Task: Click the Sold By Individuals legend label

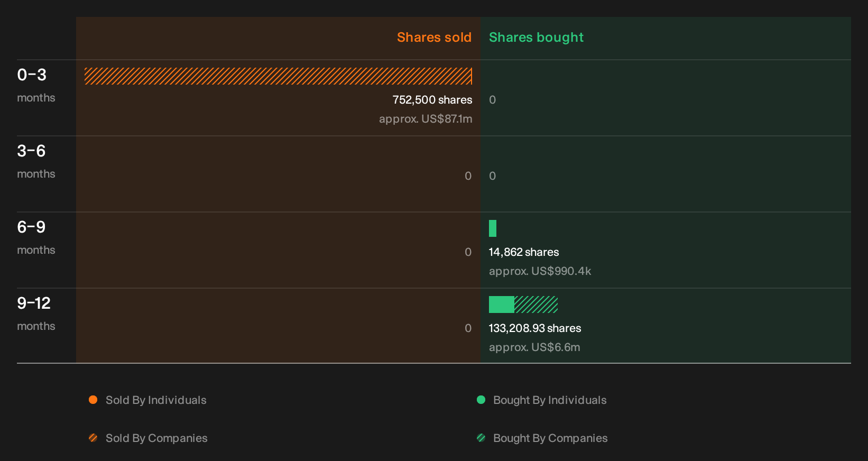Action: [x=156, y=400]
